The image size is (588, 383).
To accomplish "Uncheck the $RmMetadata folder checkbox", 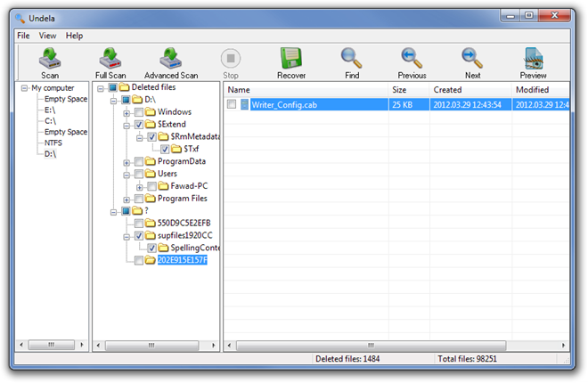I will tap(151, 137).
